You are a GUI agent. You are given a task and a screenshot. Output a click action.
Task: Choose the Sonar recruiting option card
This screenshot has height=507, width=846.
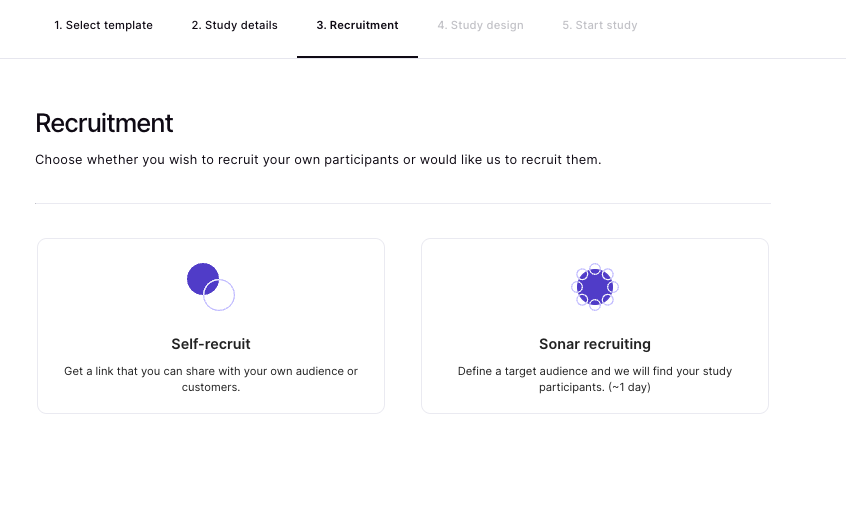click(x=595, y=325)
